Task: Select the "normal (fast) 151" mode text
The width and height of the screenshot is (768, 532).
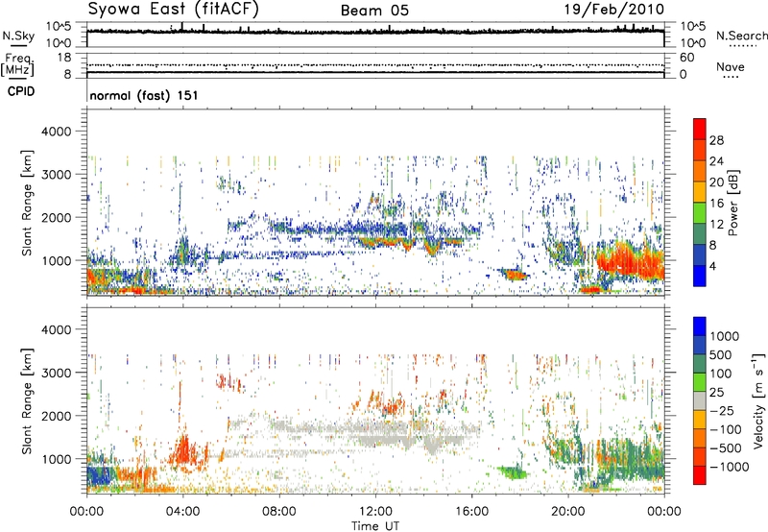Action: [x=144, y=95]
